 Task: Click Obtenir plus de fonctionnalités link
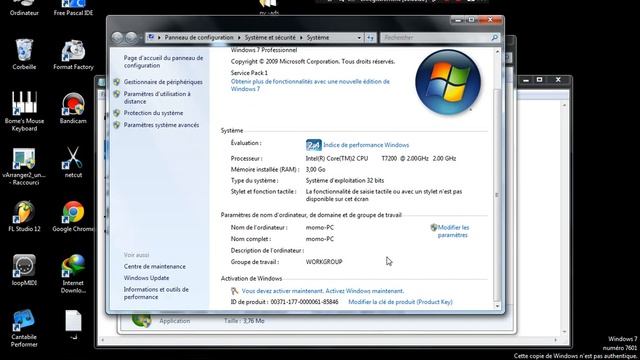point(310,85)
